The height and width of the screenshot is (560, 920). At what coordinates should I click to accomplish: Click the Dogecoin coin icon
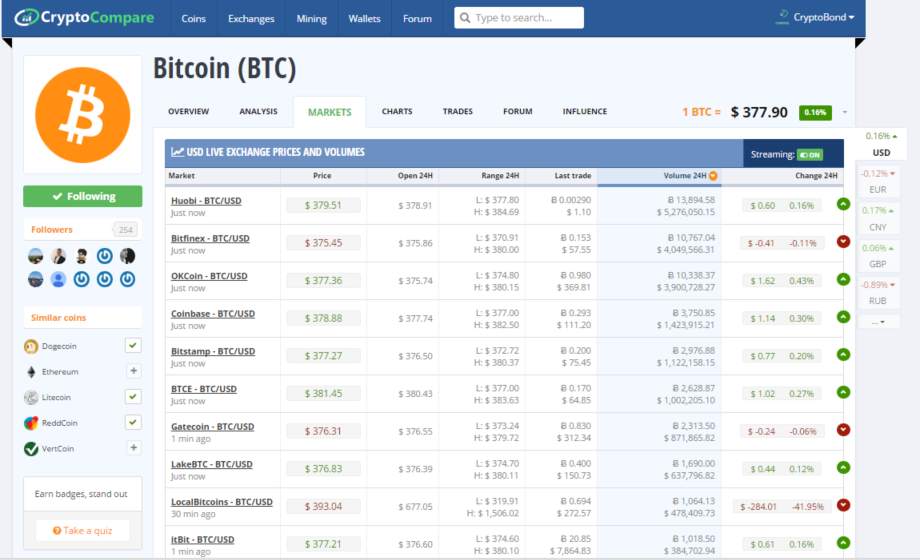(x=31, y=346)
